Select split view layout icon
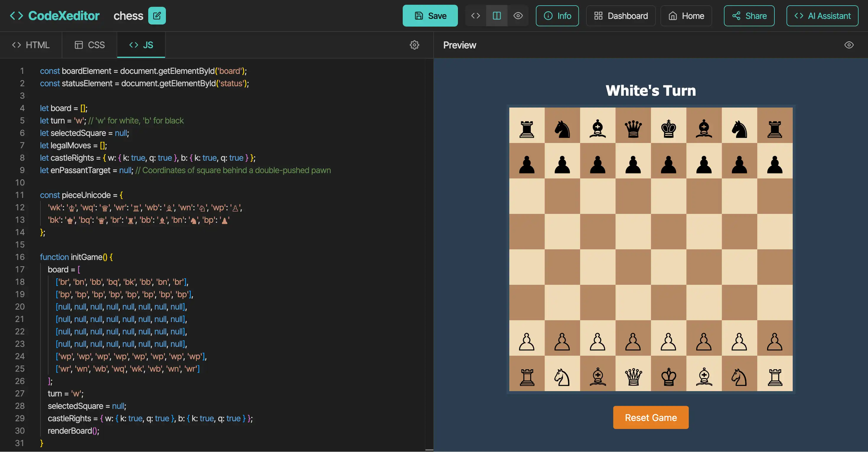This screenshot has width=868, height=452. (497, 15)
